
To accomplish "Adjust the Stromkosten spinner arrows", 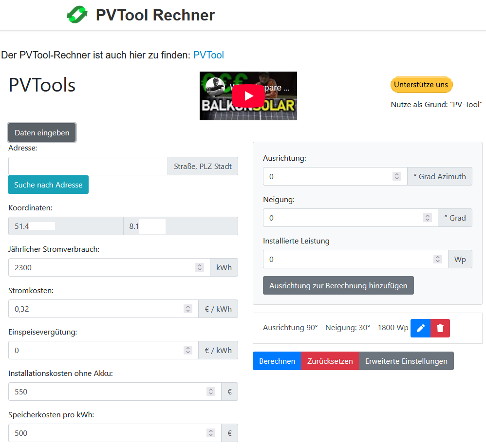I will (x=188, y=309).
